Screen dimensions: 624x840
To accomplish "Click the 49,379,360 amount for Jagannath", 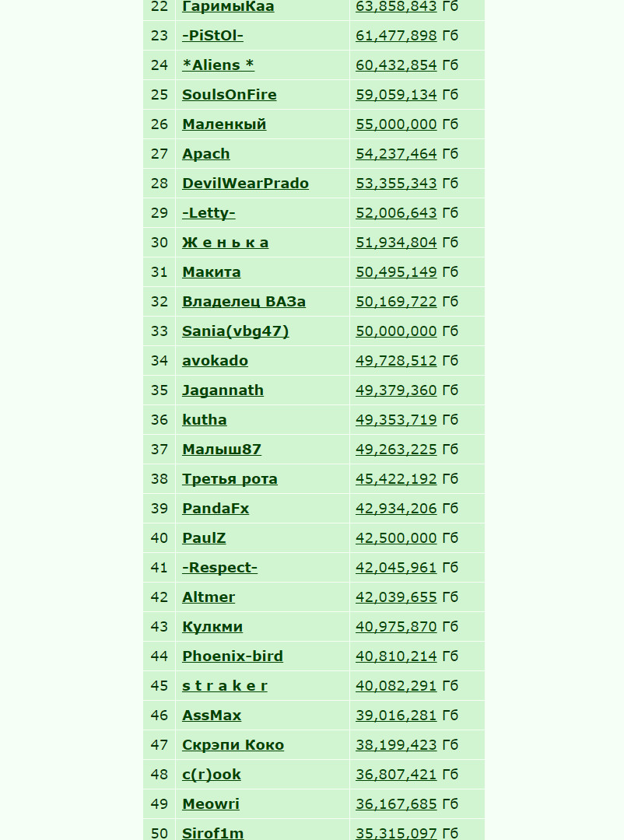I will (396, 390).
